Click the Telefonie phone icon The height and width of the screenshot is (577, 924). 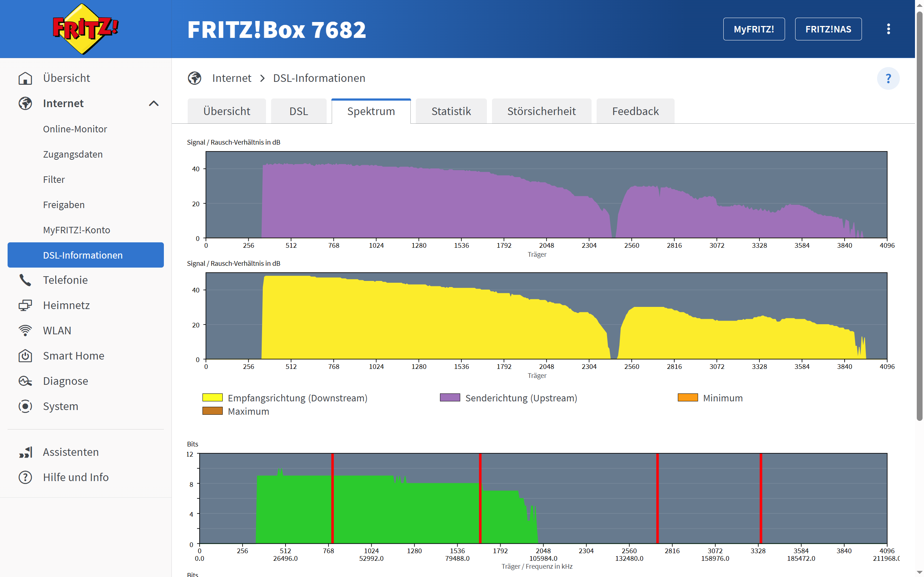coord(25,280)
